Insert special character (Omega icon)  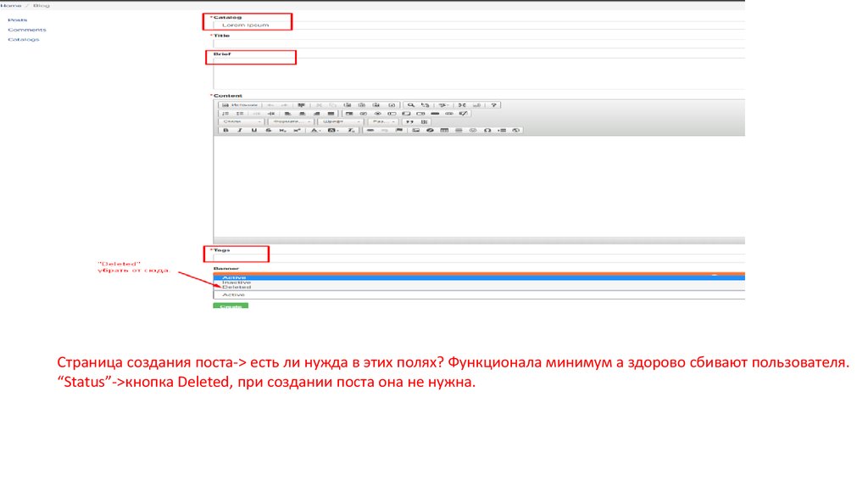(487, 130)
